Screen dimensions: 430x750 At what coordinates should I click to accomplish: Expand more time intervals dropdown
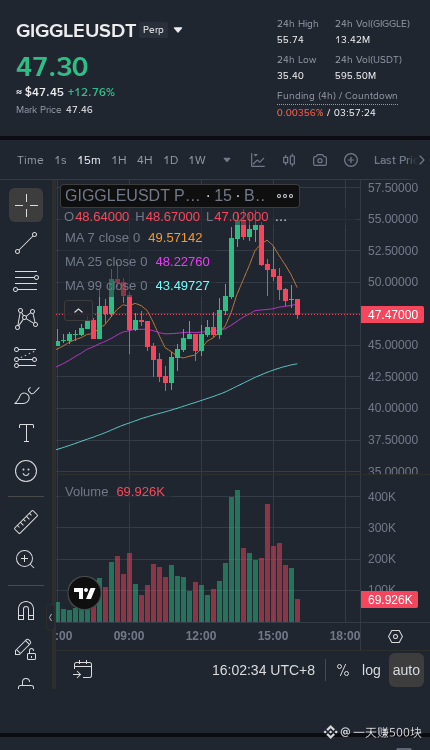[227, 160]
